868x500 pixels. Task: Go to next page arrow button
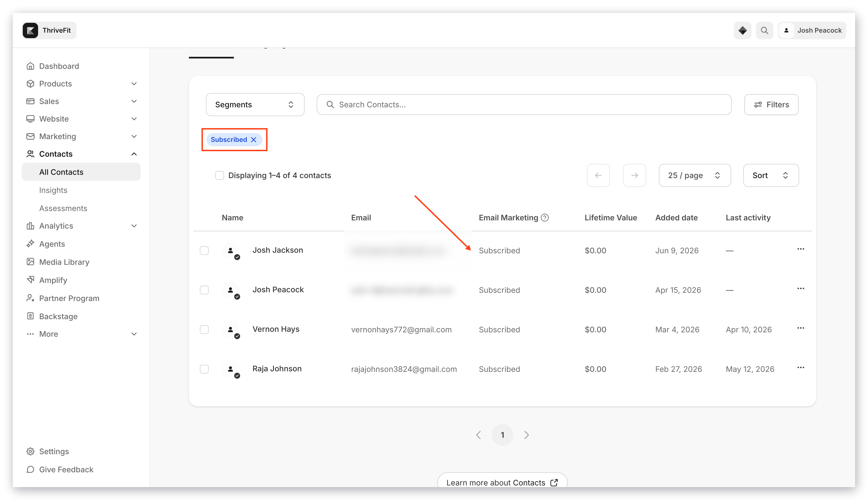(x=634, y=175)
